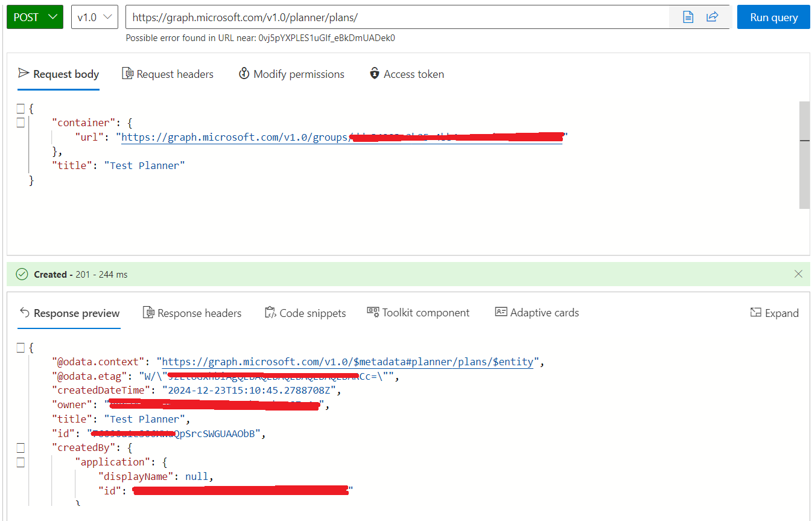Viewport: 812px width, 521px height.
Task: Open the Access token tab
Action: (x=407, y=74)
